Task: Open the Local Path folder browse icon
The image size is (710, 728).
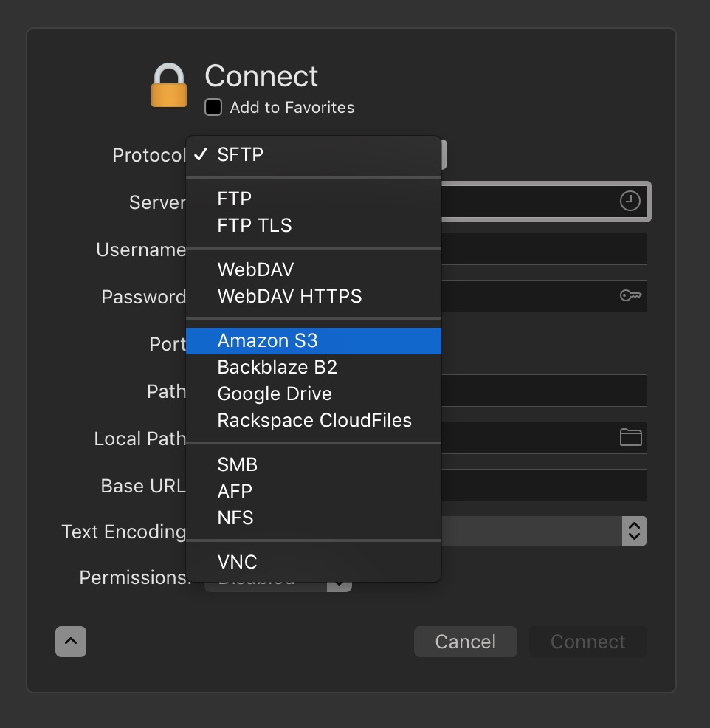Action: pyautogui.click(x=630, y=437)
